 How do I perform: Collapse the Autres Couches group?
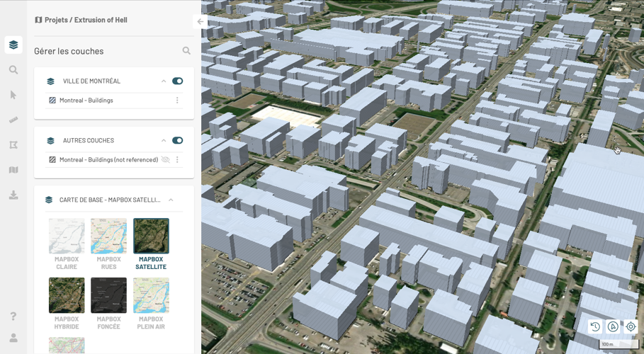click(x=164, y=141)
